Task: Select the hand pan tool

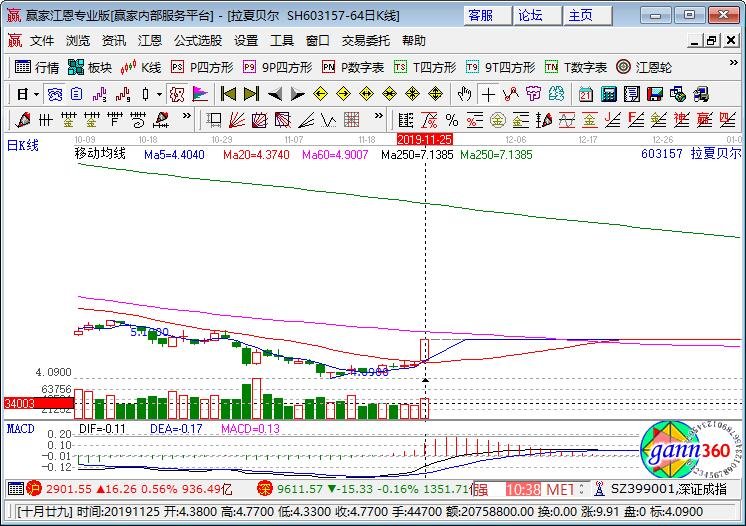Action: (464, 94)
